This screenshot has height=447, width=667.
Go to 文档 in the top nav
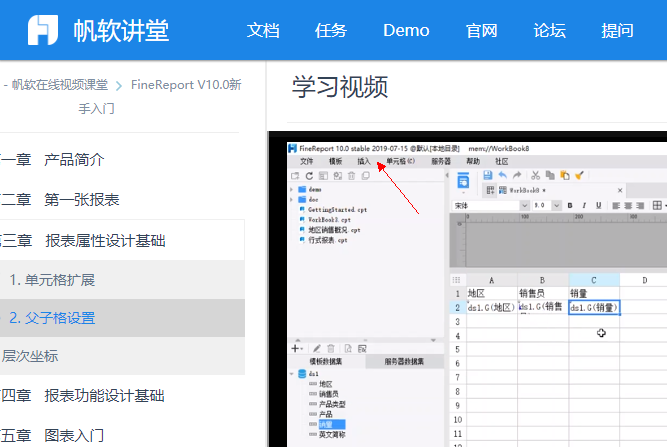click(x=263, y=30)
